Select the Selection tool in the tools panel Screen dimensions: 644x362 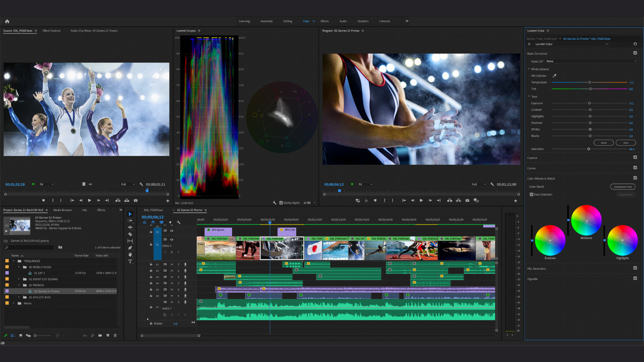tap(131, 214)
